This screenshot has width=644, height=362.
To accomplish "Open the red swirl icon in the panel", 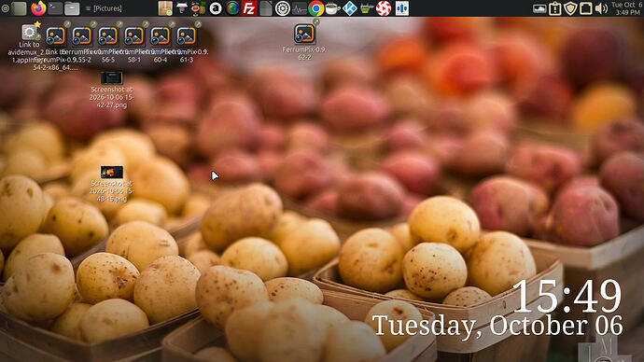I will [384, 8].
